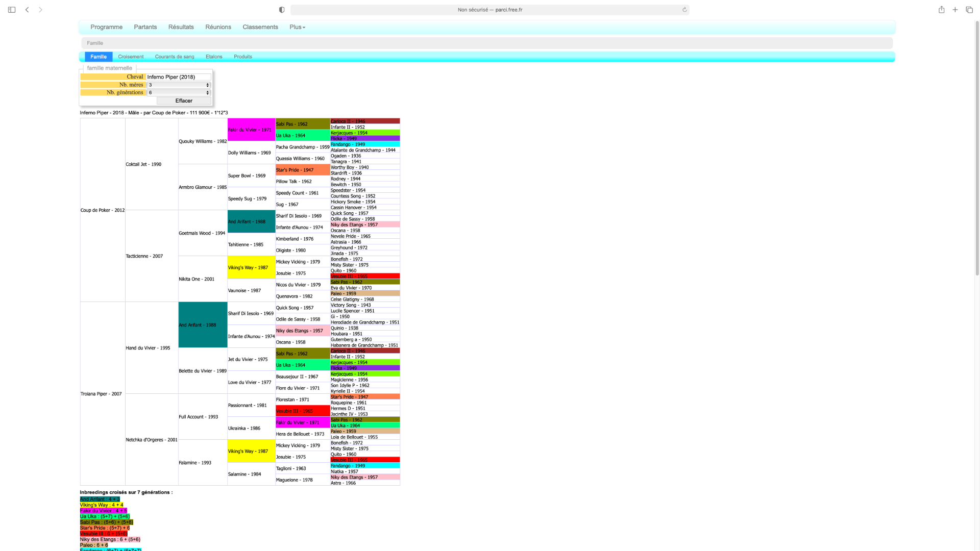980x551 pixels.
Task: Click Hand du Vivier - 1995 cell
Action: (152, 348)
